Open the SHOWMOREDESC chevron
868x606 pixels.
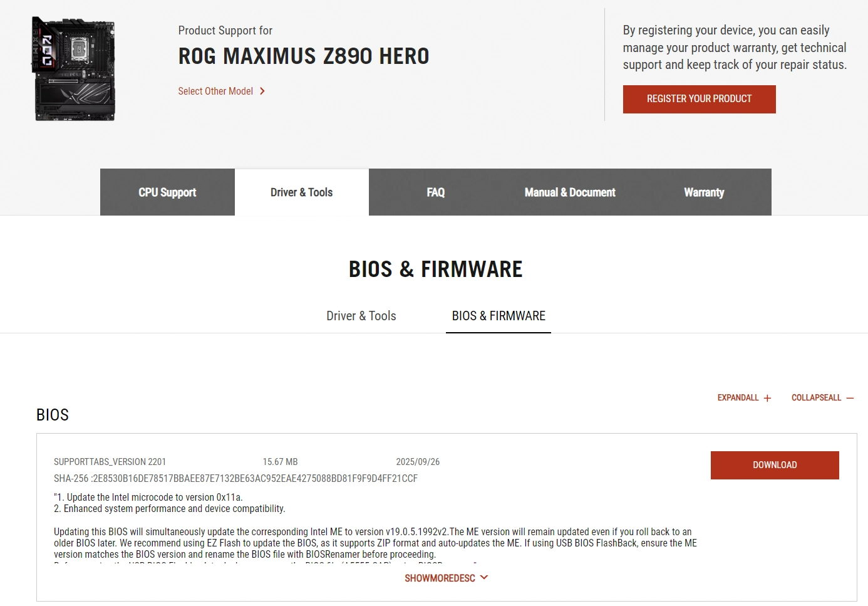(483, 577)
